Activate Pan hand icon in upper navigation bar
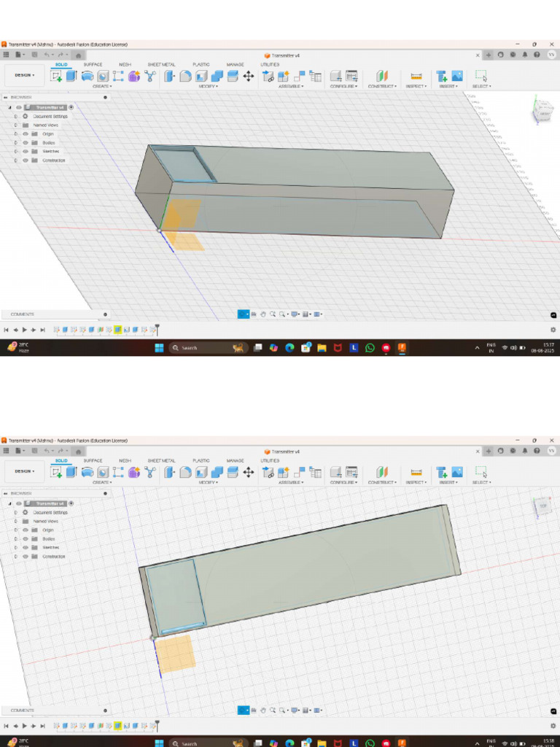The image size is (560, 747). pos(262,314)
